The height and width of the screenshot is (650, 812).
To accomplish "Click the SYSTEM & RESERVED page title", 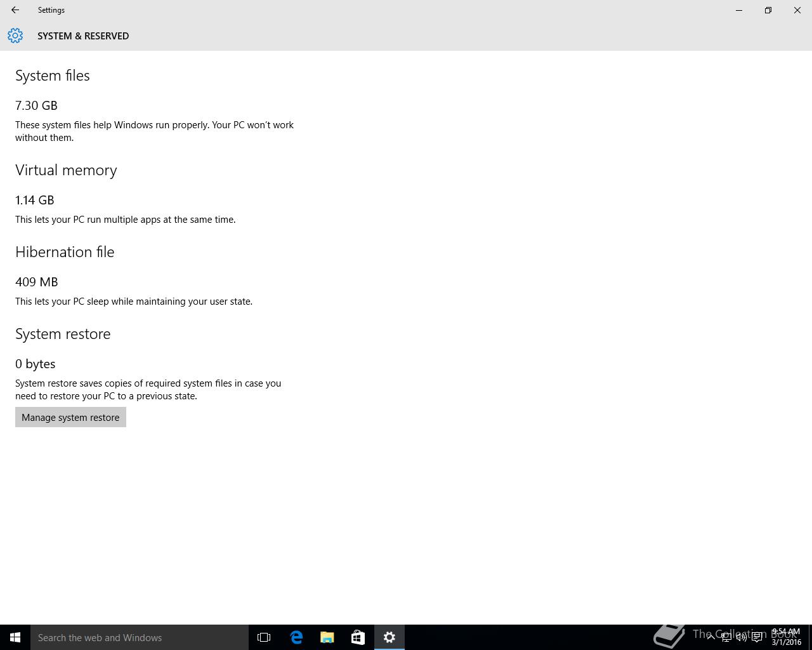I will tap(83, 36).
